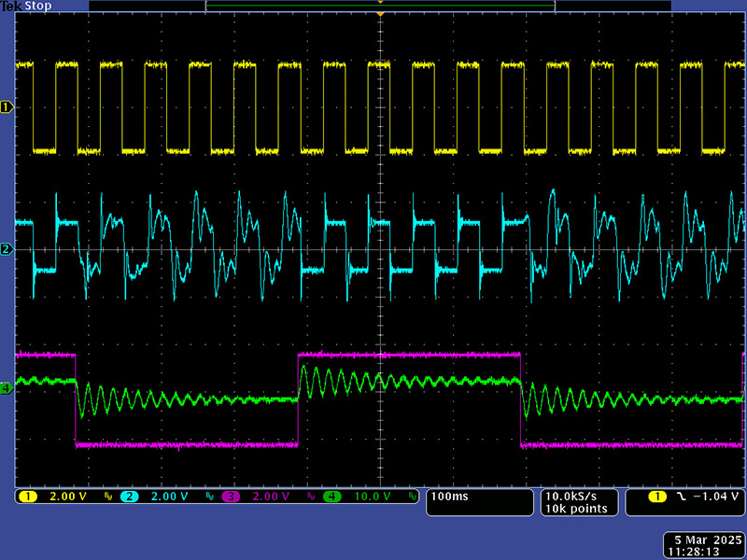Click the yellow channel 1 ground marker
Image resolution: width=747 pixels, height=560 pixels.
(x=7, y=107)
